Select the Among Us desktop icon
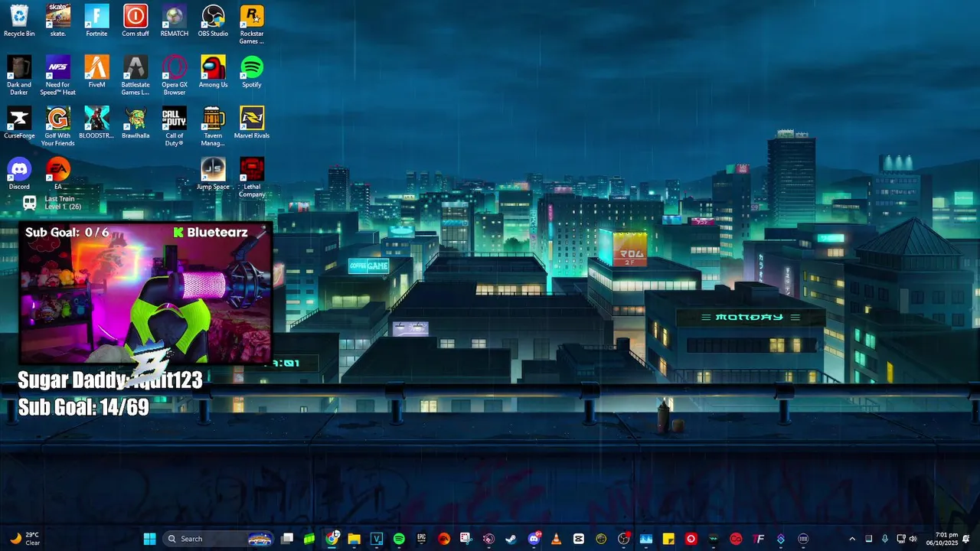This screenshot has width=980, height=551. (213, 71)
